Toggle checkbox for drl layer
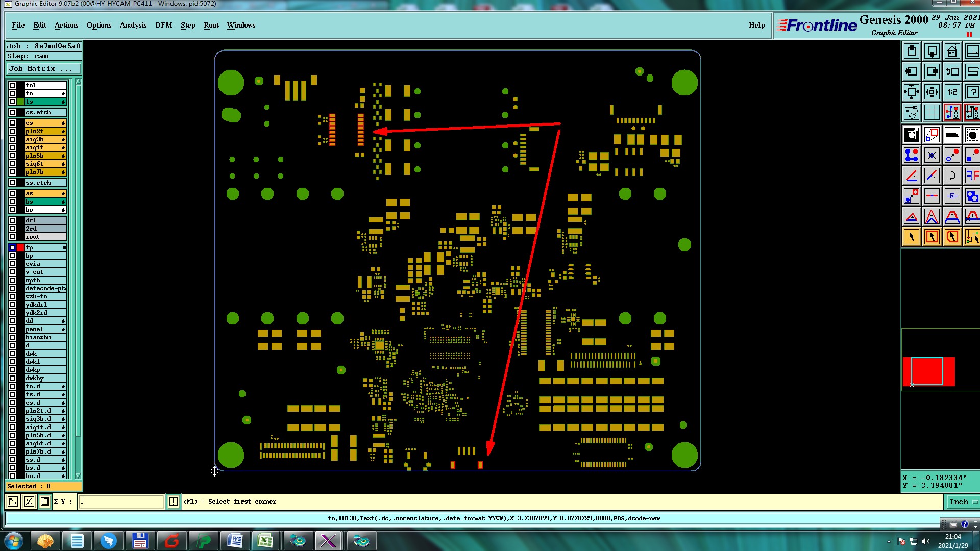The height and width of the screenshot is (551, 980). point(12,220)
